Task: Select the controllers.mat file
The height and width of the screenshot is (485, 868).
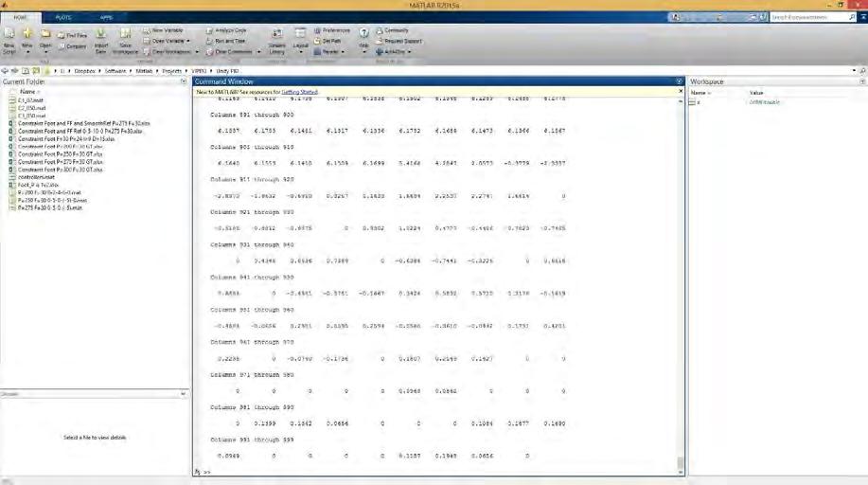Action: (x=36, y=177)
